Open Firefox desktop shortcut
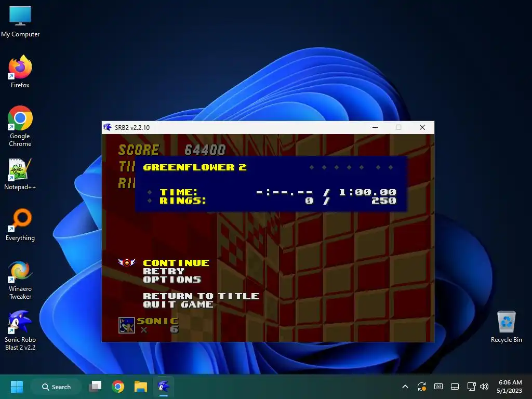 pyautogui.click(x=20, y=72)
